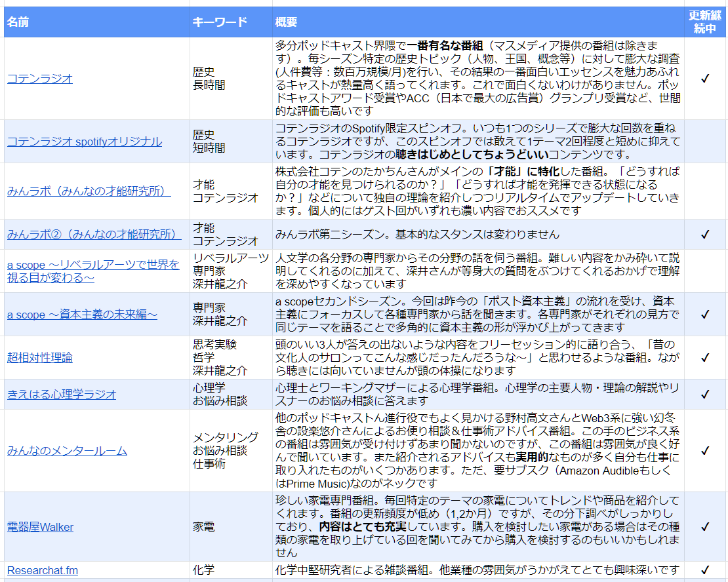728x582 pixels.
Task: Open the 電器屋Walker link
Action: (x=40, y=527)
